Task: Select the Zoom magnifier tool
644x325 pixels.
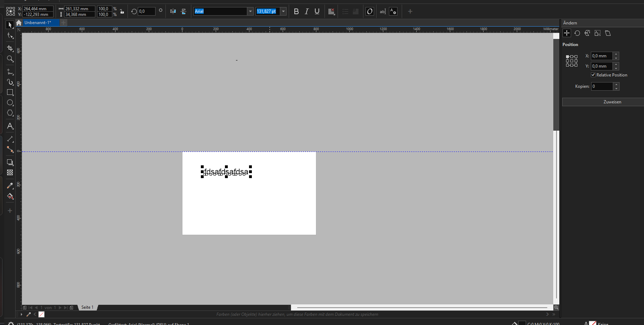Action: (x=10, y=59)
